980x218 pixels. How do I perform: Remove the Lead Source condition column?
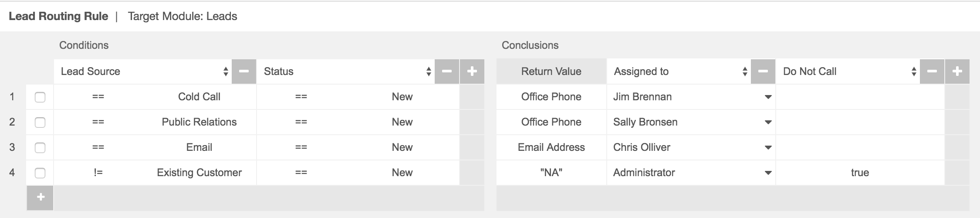(x=244, y=72)
